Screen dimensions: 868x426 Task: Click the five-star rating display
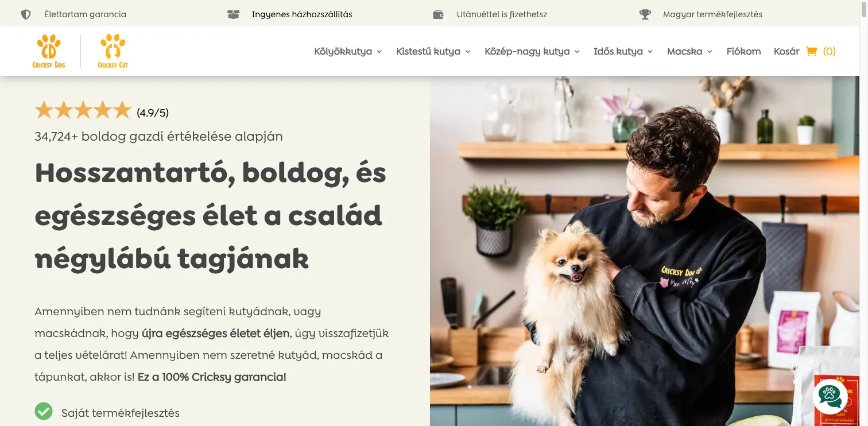[x=83, y=110]
